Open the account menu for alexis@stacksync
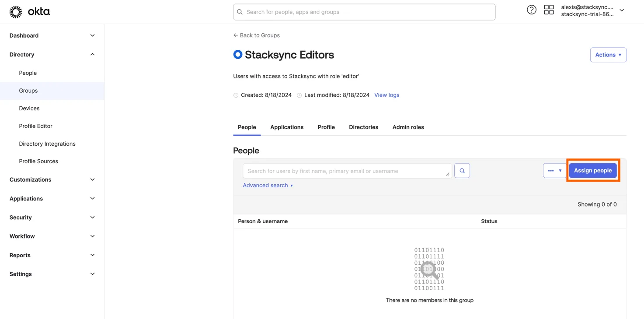 (592, 11)
